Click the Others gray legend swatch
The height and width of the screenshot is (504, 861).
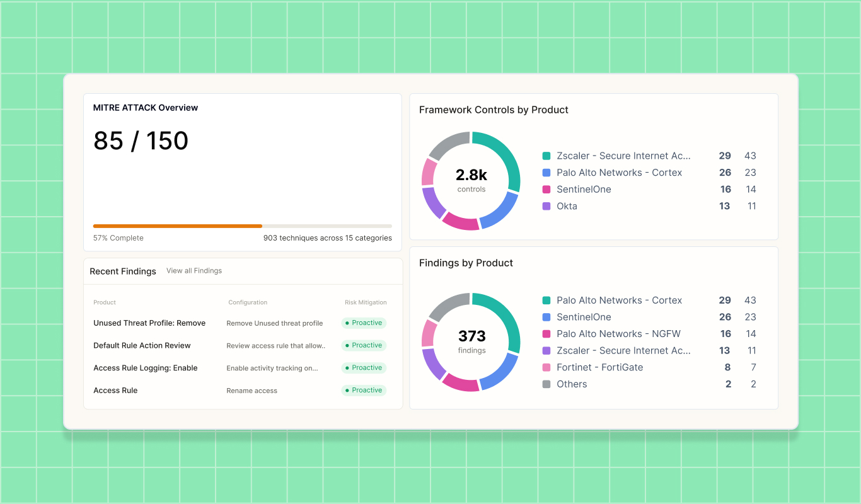pos(546,384)
